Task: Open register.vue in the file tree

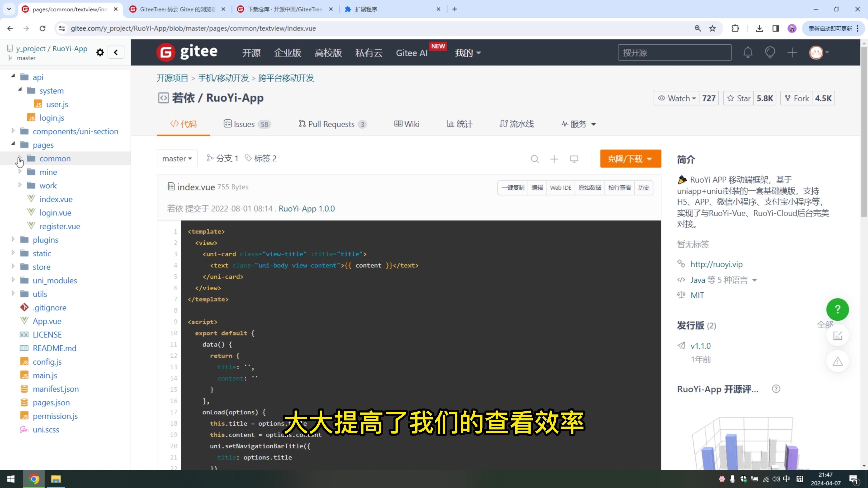Action: click(60, 226)
